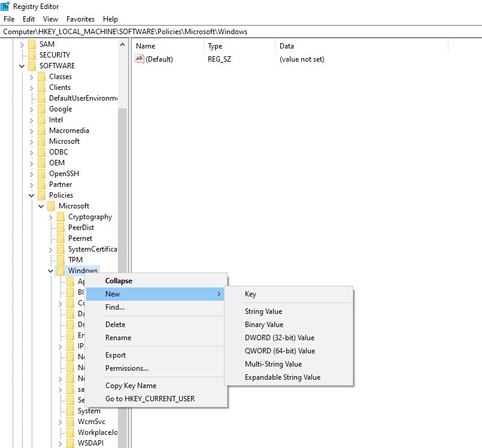482x448 pixels.
Task: Click the Cryptography folder icon
Action: 61,217
